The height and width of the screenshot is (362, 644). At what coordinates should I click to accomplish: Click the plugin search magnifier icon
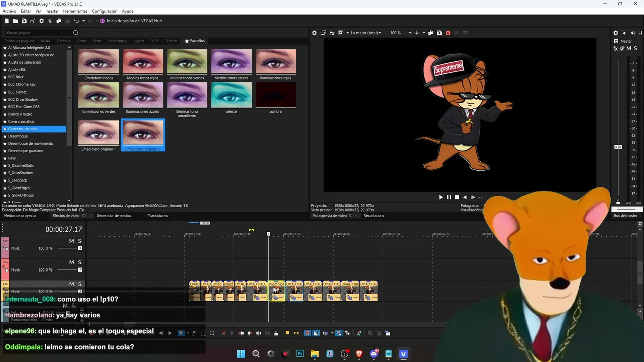(76, 33)
